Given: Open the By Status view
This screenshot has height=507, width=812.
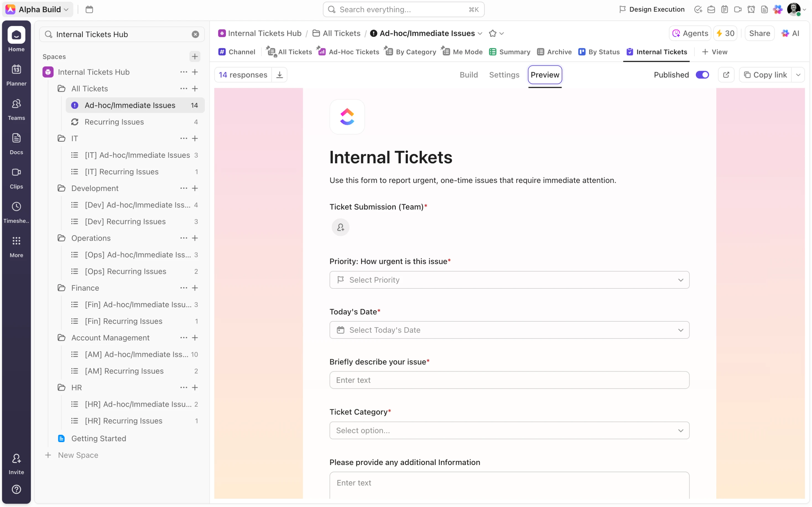Looking at the screenshot, I should [599, 52].
